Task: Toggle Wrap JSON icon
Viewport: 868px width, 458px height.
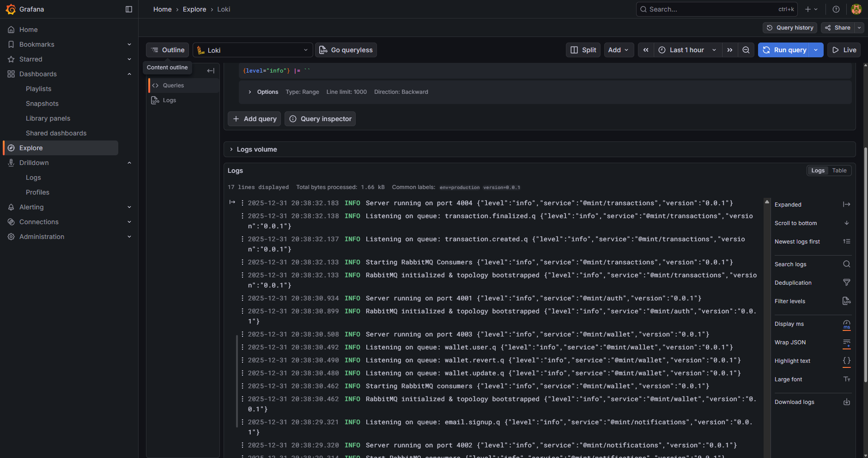Action: click(847, 343)
